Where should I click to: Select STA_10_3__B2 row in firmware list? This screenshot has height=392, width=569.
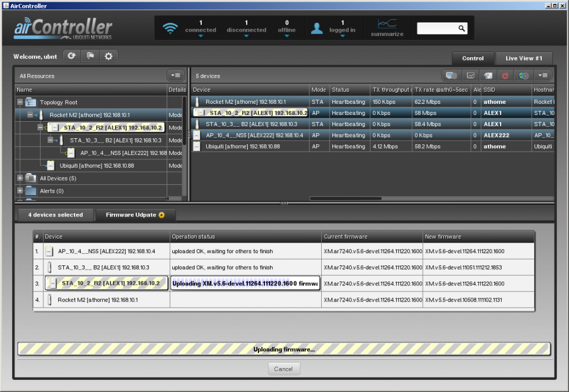tap(284, 267)
